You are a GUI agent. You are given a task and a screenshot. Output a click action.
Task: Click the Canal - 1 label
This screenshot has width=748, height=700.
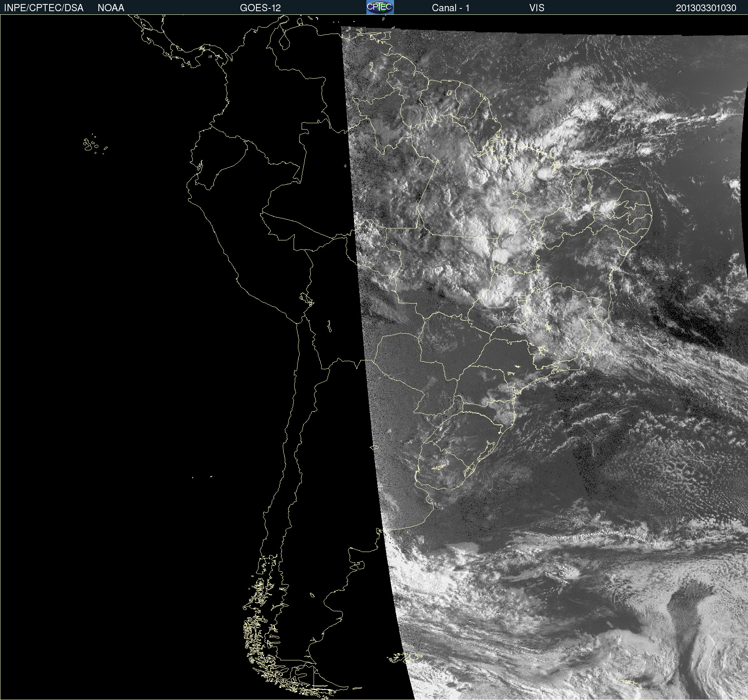tap(450, 8)
